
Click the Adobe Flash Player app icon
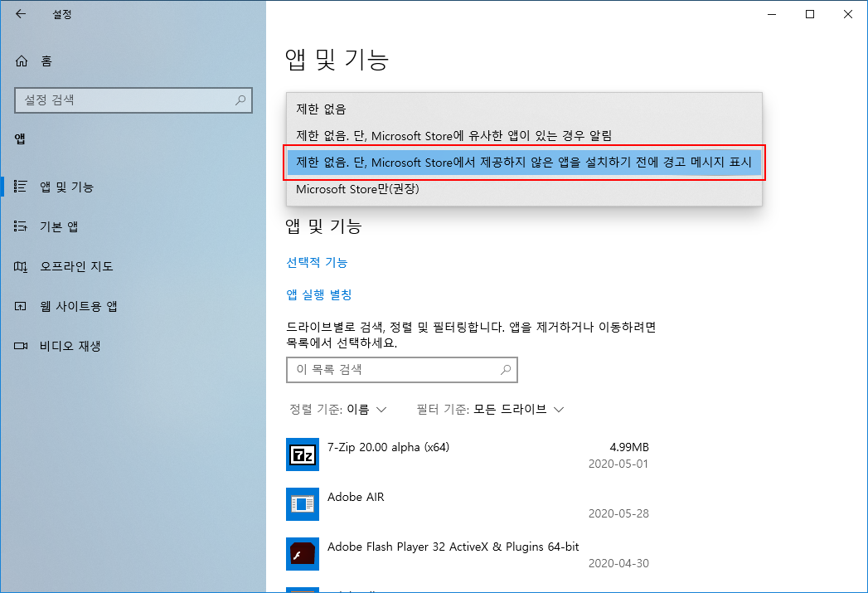[303, 554]
